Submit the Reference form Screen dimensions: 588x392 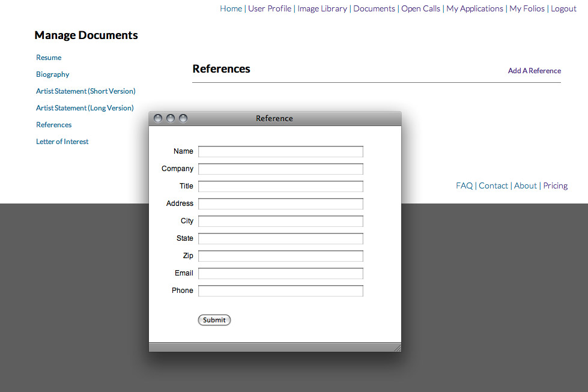[x=214, y=320]
